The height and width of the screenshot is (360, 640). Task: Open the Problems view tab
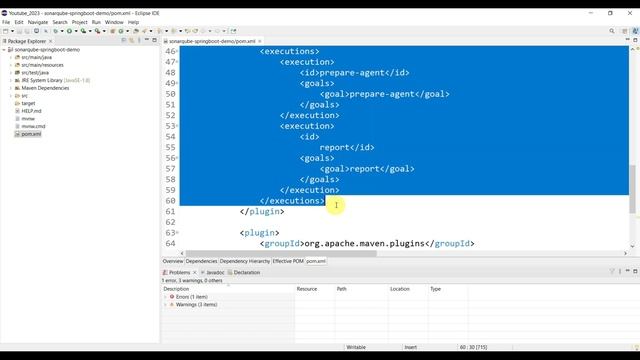[180, 272]
